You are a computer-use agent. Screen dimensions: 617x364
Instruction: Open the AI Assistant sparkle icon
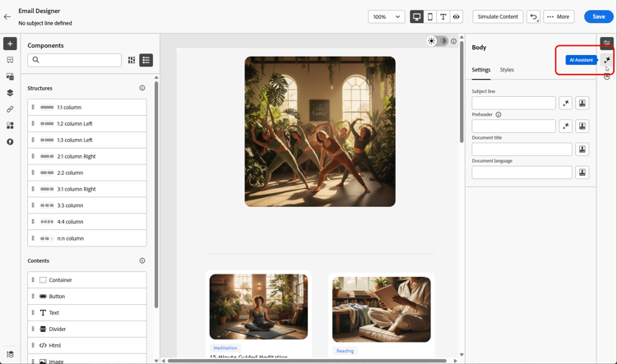coord(607,60)
